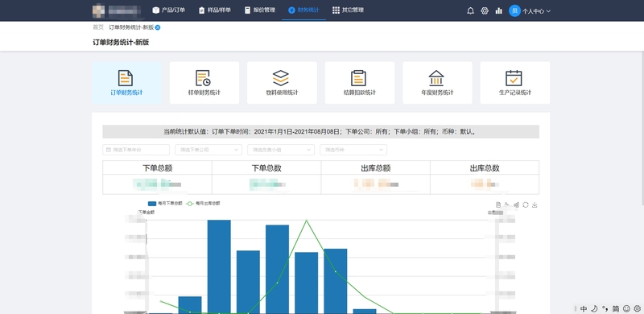Click the 结算扣款统计 clipboard icon
The image size is (644, 314).
[x=358, y=78]
